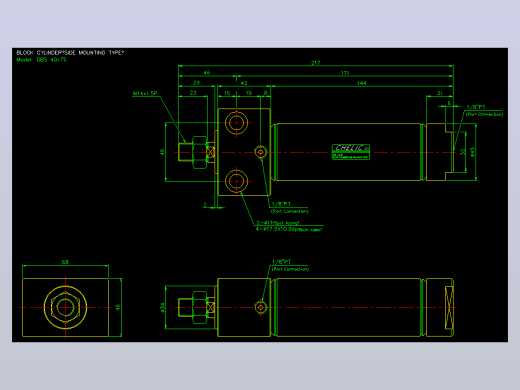Click the 1/8"PT label below the mounting block
The image size is (520, 390).
[281, 204]
